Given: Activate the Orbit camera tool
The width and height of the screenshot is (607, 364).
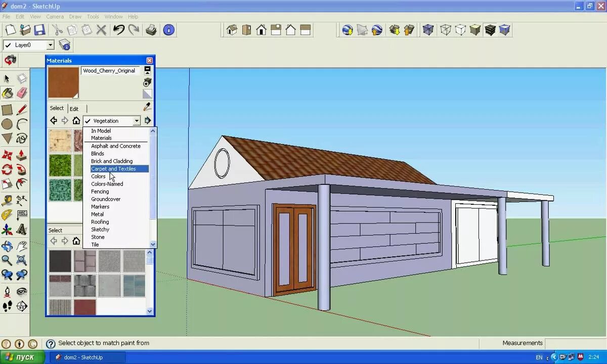Looking at the screenshot, I should tap(7, 246).
